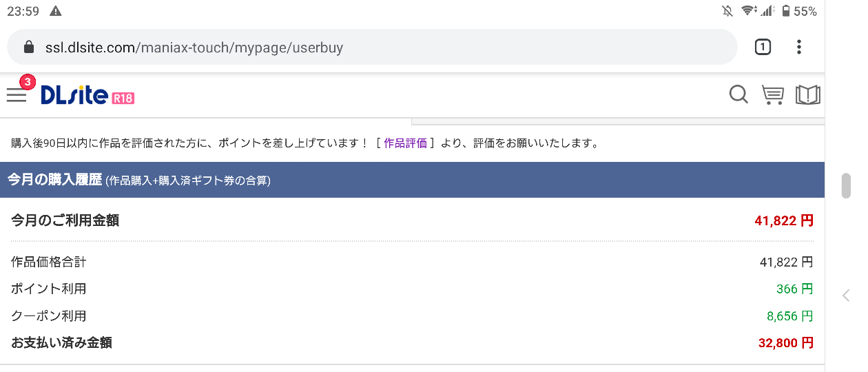
Task: Tap the red 41,822 円 total amount
Action: point(784,221)
